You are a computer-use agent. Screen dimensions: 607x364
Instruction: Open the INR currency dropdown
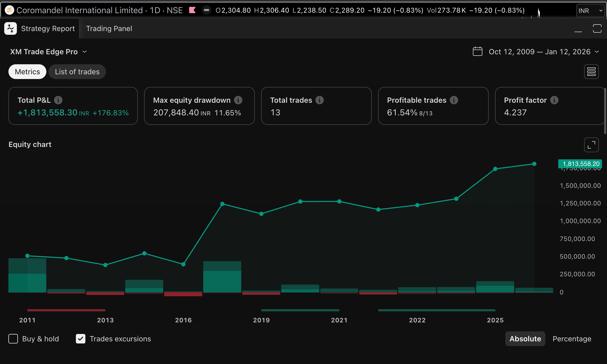coord(590,11)
